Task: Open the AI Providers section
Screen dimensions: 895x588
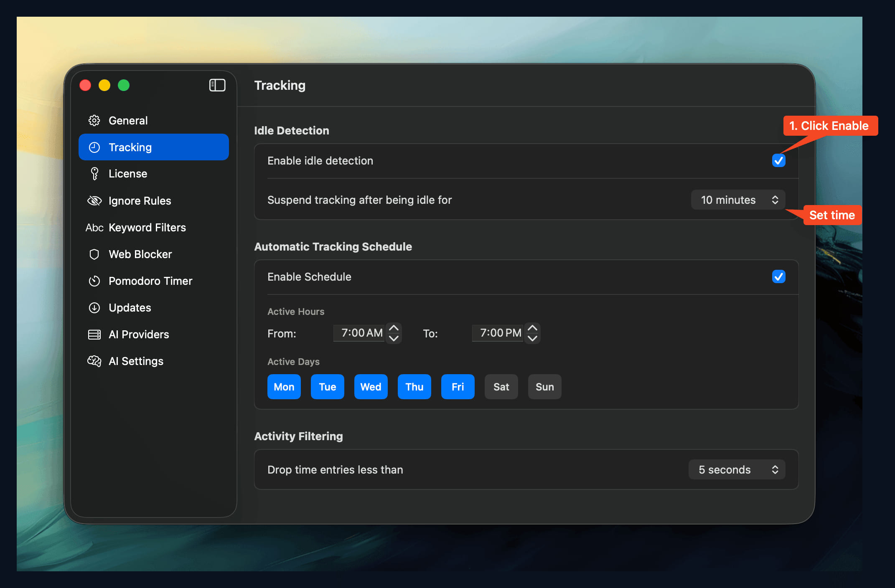Action: click(x=94, y=334)
